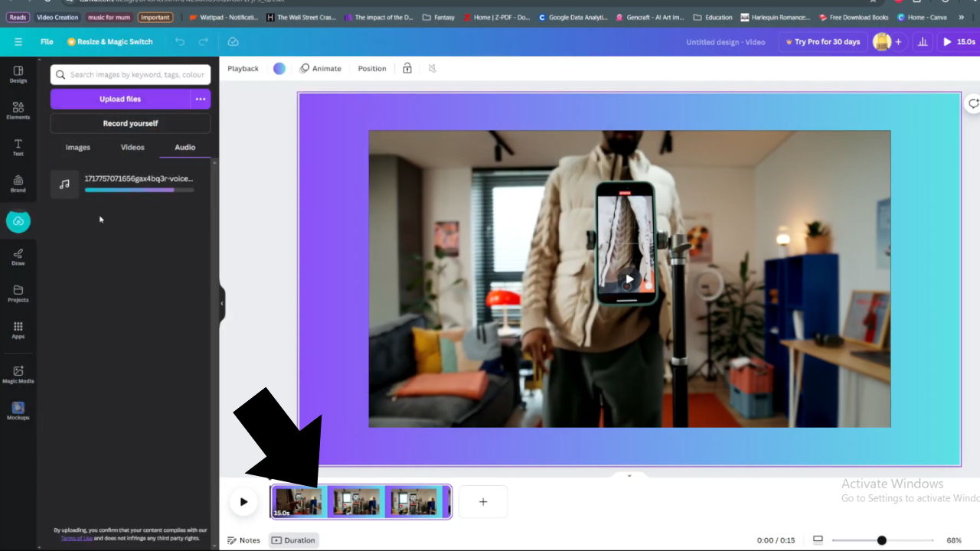Open the Projects folder panel
Screen dimensions: 980x551
18,294
